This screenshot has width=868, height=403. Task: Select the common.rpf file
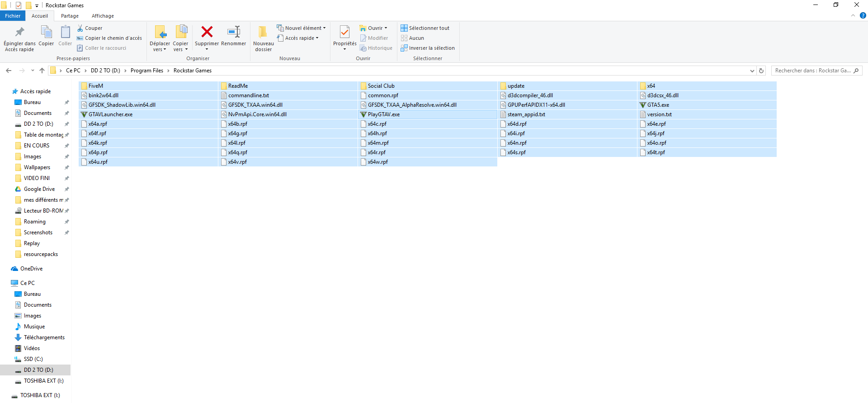pyautogui.click(x=428, y=95)
